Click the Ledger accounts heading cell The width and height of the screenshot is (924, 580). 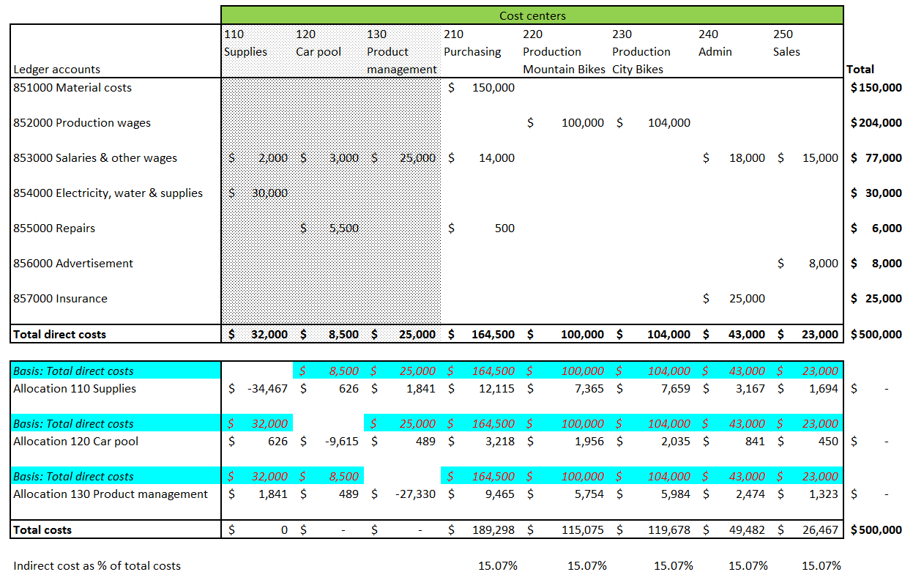(57, 70)
